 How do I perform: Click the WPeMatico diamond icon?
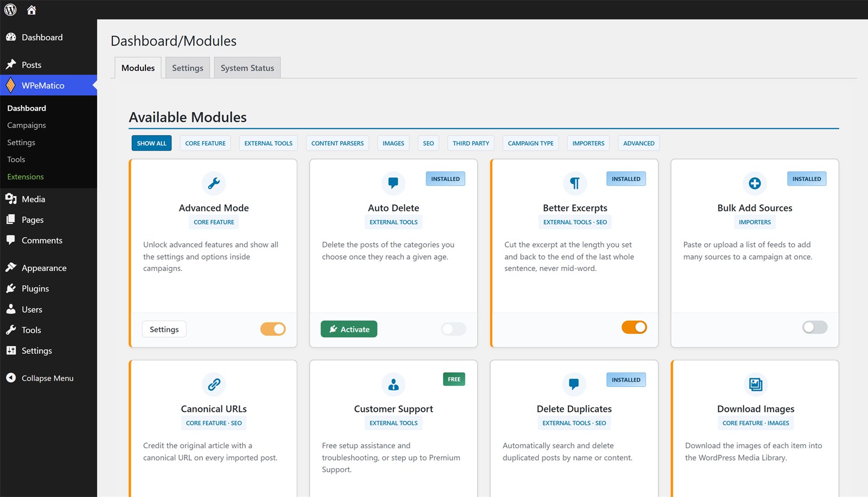click(x=11, y=85)
